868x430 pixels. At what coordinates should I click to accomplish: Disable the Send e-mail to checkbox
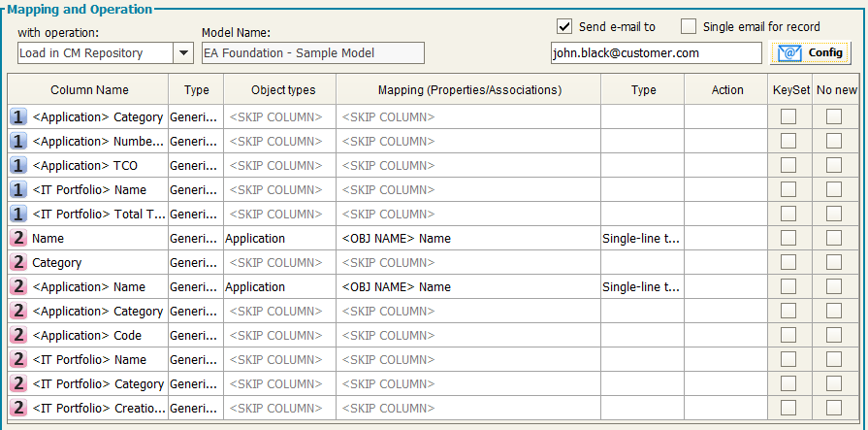pyautogui.click(x=565, y=26)
